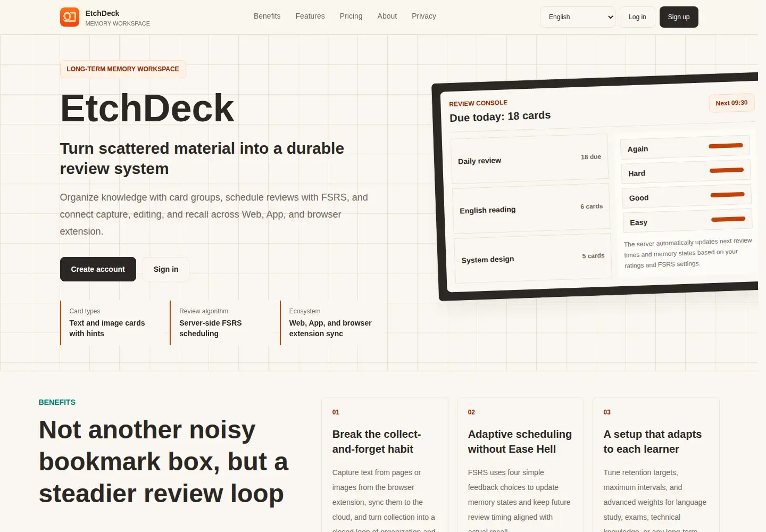The height and width of the screenshot is (532, 766).
Task: Click the Sign up button
Action: (679, 17)
